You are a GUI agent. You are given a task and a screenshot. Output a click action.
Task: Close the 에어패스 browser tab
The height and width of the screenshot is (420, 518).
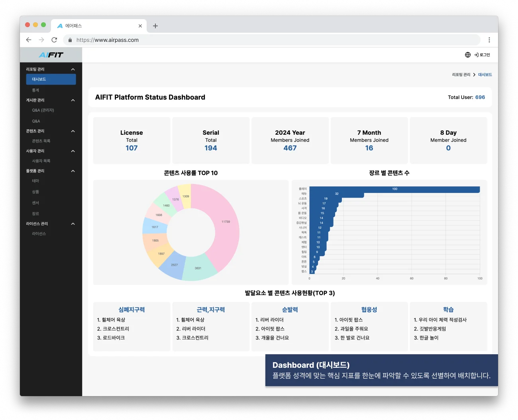point(140,26)
